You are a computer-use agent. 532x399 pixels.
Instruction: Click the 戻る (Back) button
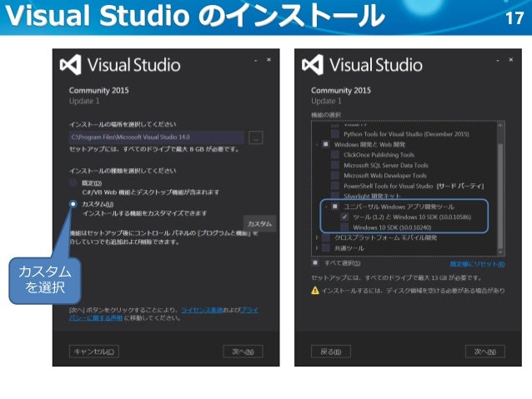[331, 352]
